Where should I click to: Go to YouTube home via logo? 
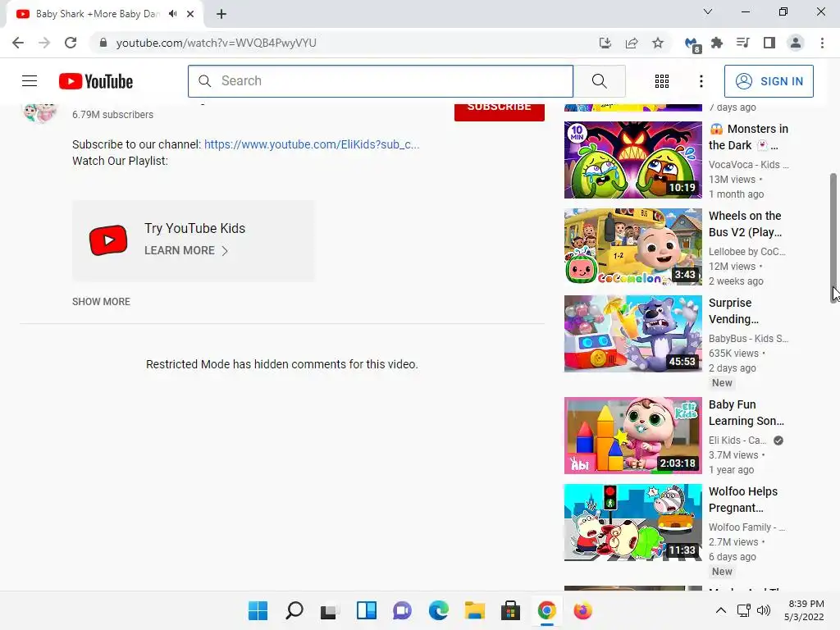click(x=96, y=81)
